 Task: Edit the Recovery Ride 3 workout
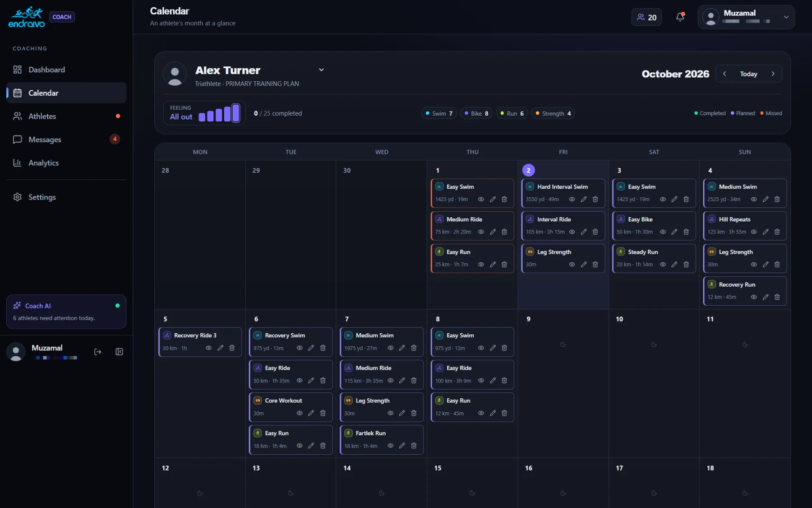coord(220,348)
